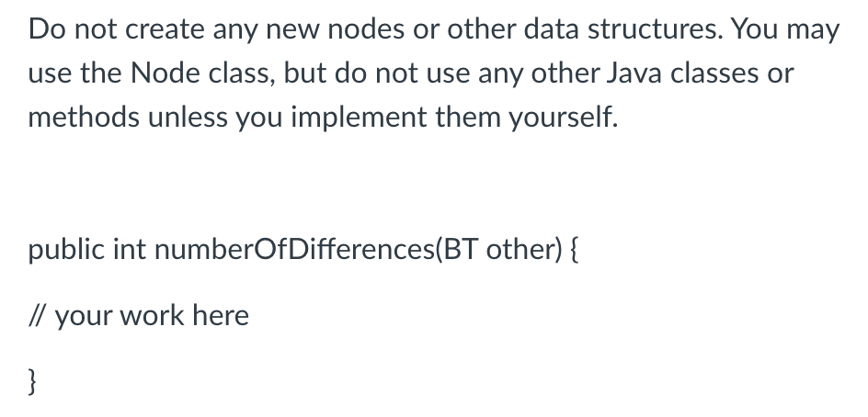The image size is (868, 417).
Task: Click the phrase 'data structures'
Action: click(623, 28)
